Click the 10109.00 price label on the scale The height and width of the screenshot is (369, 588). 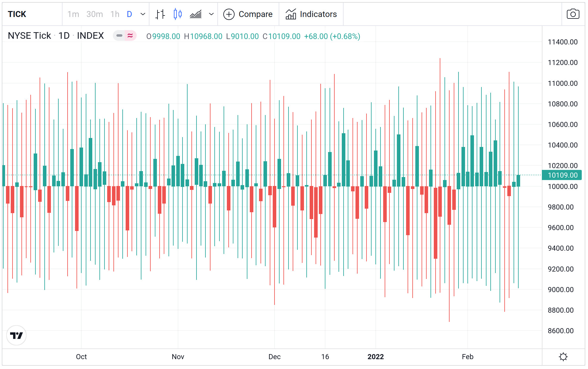[x=562, y=176]
